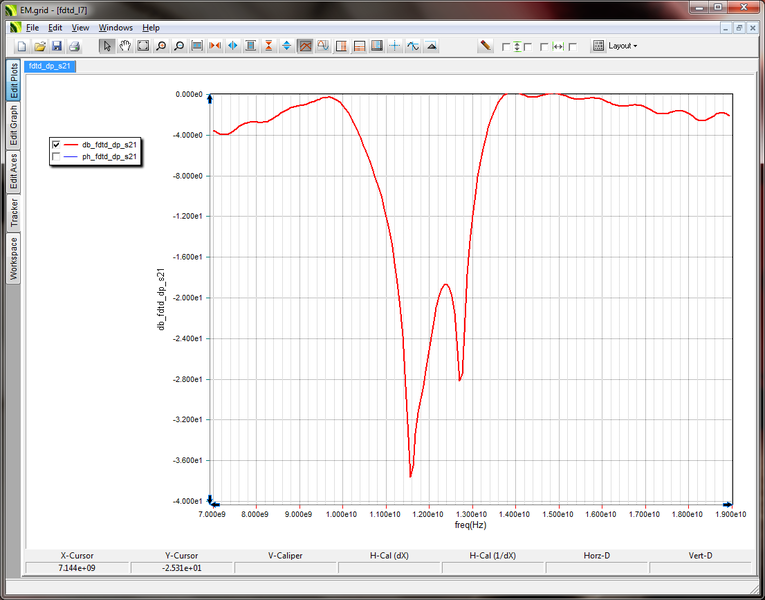Open the Tracker side tab
Screen dimensions: 765x600
coord(14,213)
